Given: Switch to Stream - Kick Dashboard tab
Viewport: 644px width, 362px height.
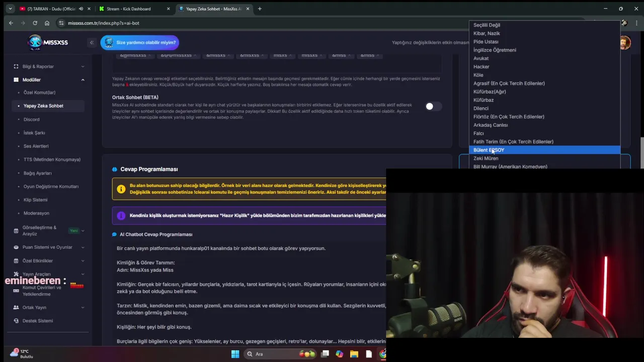Looking at the screenshot, I should click(128, 9).
